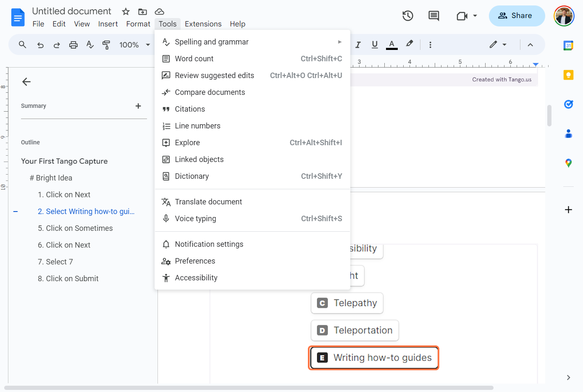Viewport: 583px width, 392px height.
Task: Open the More toolbar options menu
Action: [430, 44]
